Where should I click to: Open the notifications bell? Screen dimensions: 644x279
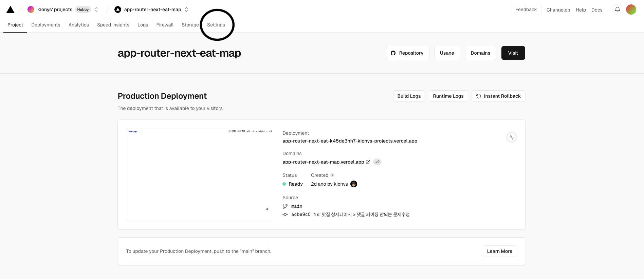[x=618, y=10]
